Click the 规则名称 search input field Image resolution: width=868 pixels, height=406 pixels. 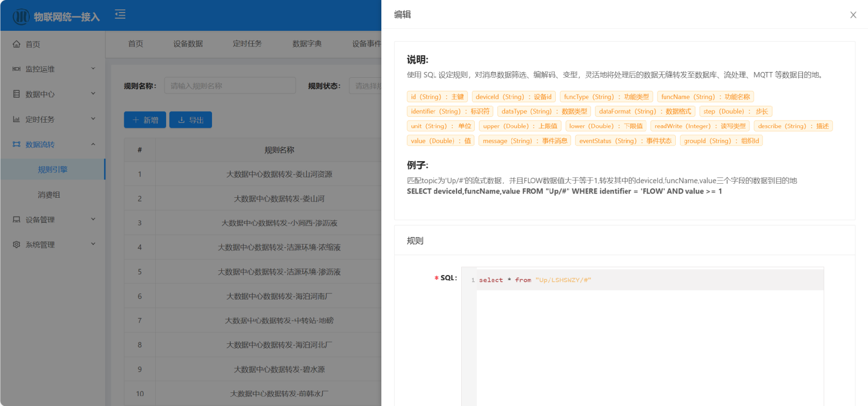click(230, 86)
